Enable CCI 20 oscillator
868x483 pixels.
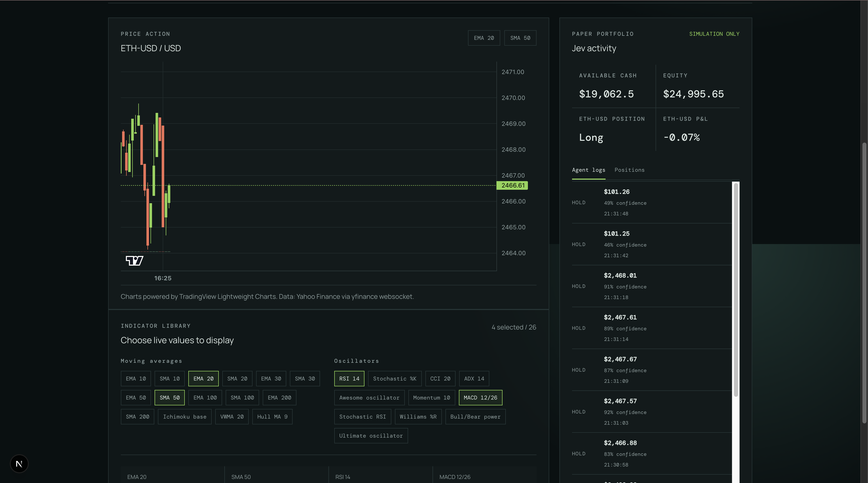coord(440,378)
